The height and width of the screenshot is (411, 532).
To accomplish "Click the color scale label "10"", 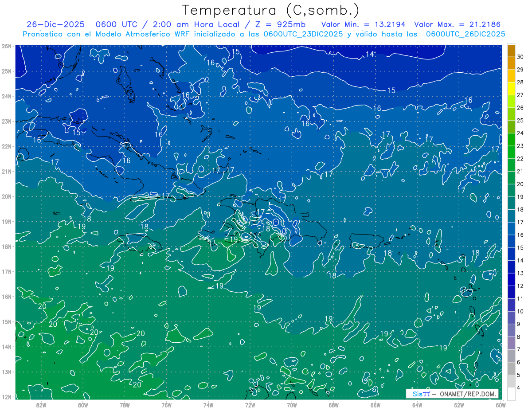I will coord(520,311).
